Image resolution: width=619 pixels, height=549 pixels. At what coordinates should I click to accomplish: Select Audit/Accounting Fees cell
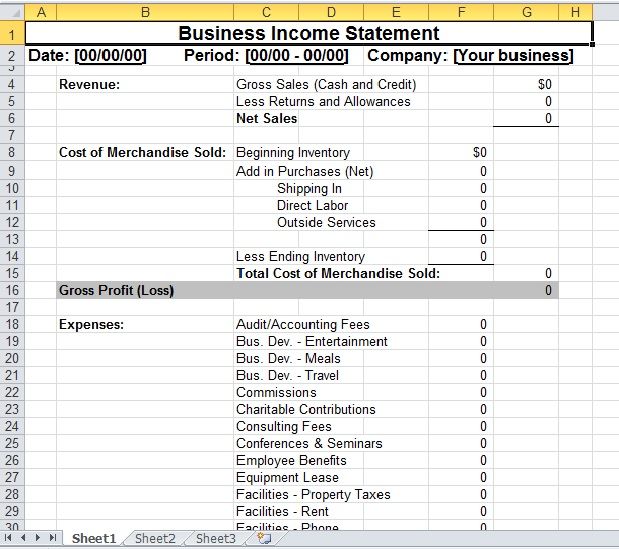[x=303, y=324]
